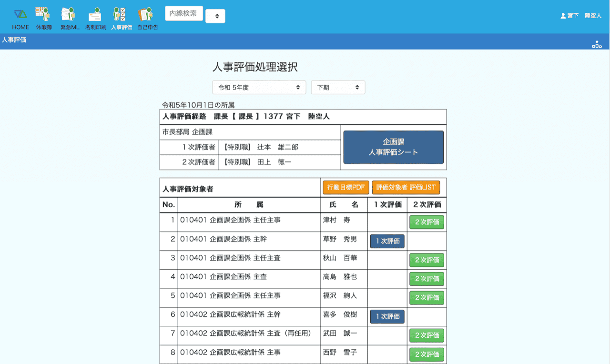
Task: Open the 緊急ML icon
Action: [x=70, y=14]
